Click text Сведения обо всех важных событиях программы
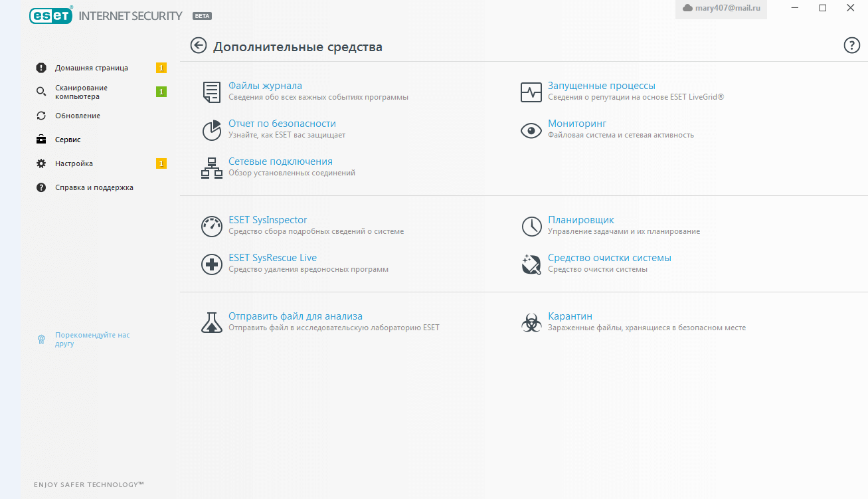 [x=318, y=97]
